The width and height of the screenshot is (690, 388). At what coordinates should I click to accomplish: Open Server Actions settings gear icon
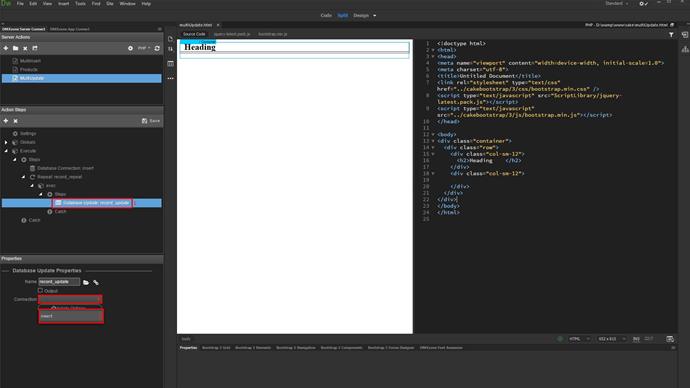point(130,48)
